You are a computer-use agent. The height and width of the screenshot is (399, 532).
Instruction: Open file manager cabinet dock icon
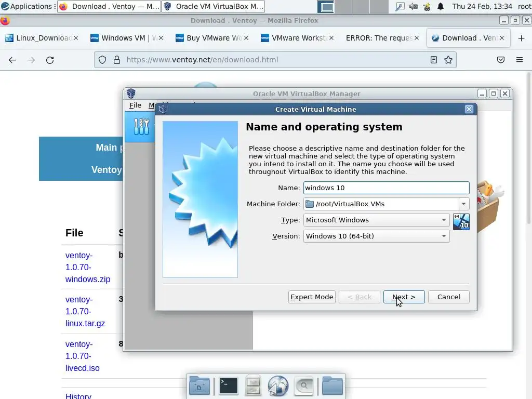tap(253, 386)
